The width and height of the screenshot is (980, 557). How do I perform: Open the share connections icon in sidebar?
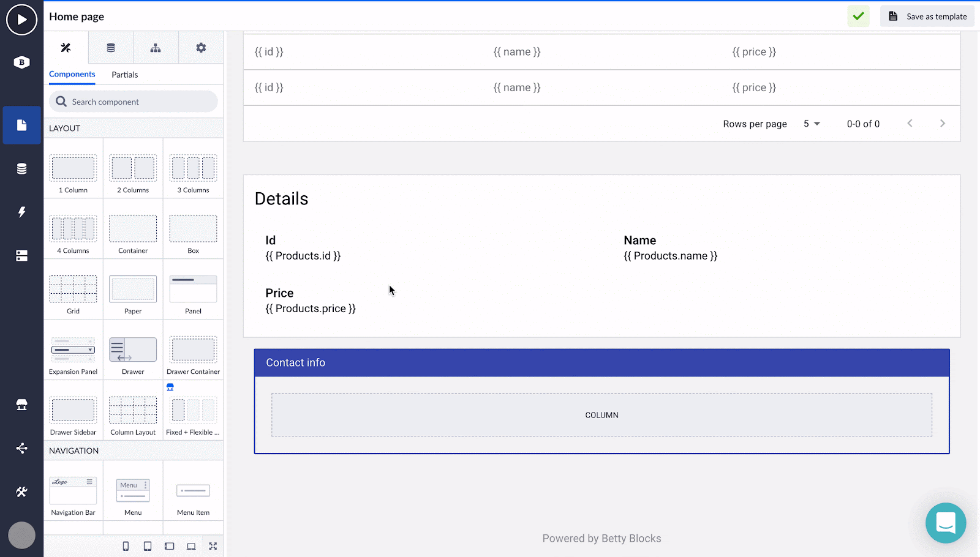(21, 448)
